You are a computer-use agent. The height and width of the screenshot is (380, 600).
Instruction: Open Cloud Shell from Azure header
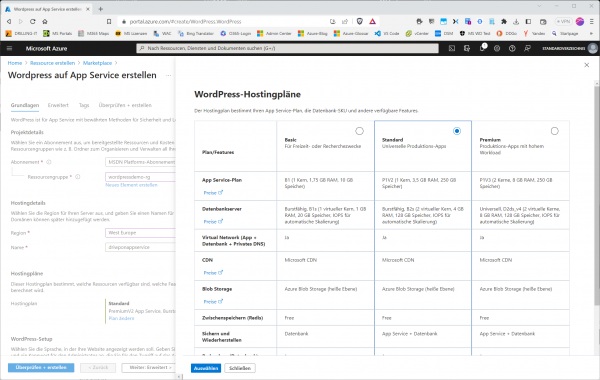452,48
